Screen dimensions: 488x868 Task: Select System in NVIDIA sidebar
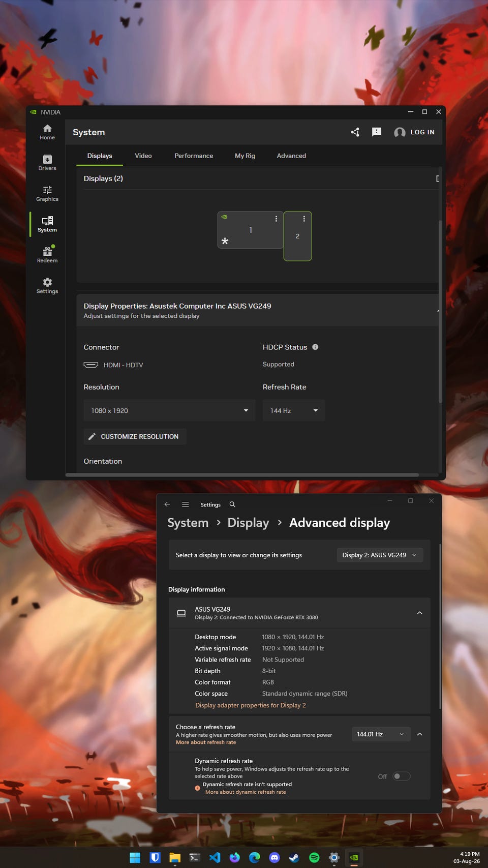coord(47,224)
